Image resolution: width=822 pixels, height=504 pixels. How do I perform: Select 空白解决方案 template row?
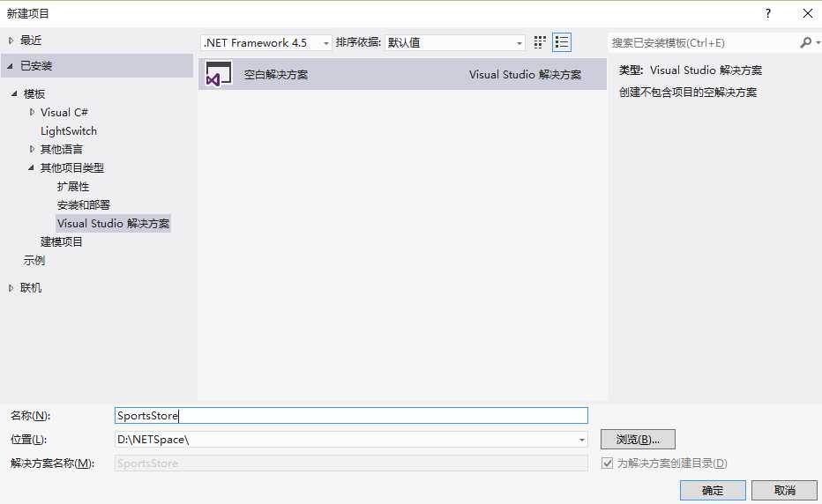point(402,74)
